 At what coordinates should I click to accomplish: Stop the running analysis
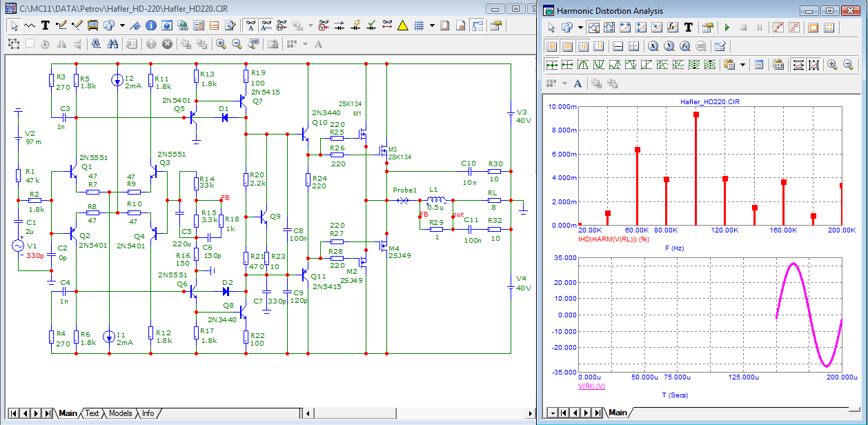tap(743, 28)
